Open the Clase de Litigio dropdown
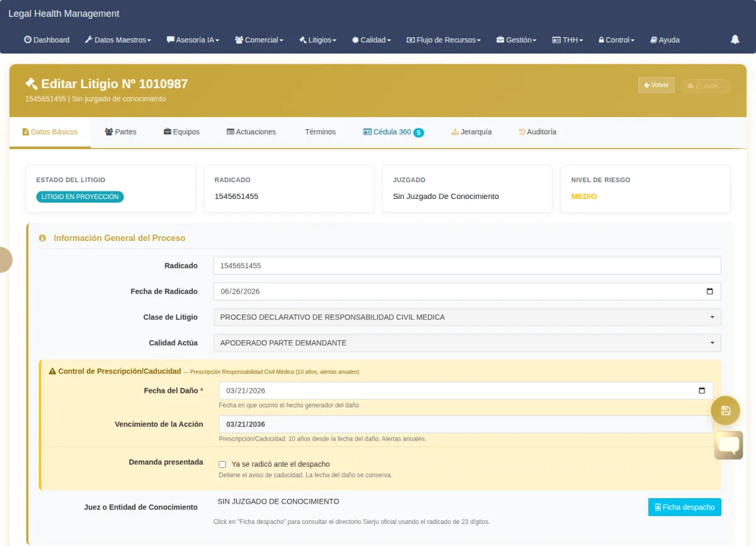 [x=467, y=317]
